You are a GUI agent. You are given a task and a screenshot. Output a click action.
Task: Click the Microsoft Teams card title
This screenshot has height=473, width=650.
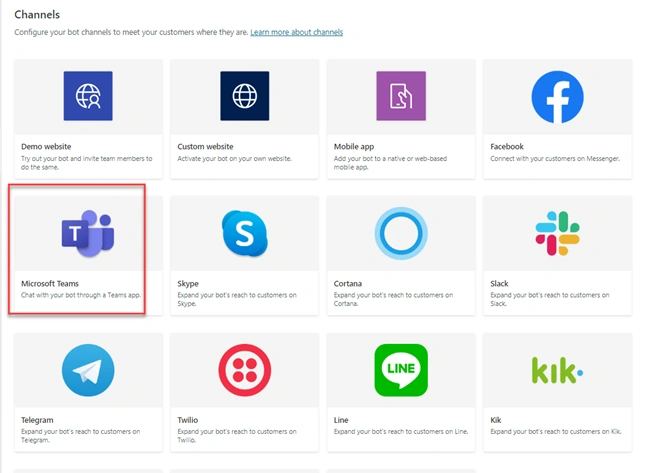[50, 284]
